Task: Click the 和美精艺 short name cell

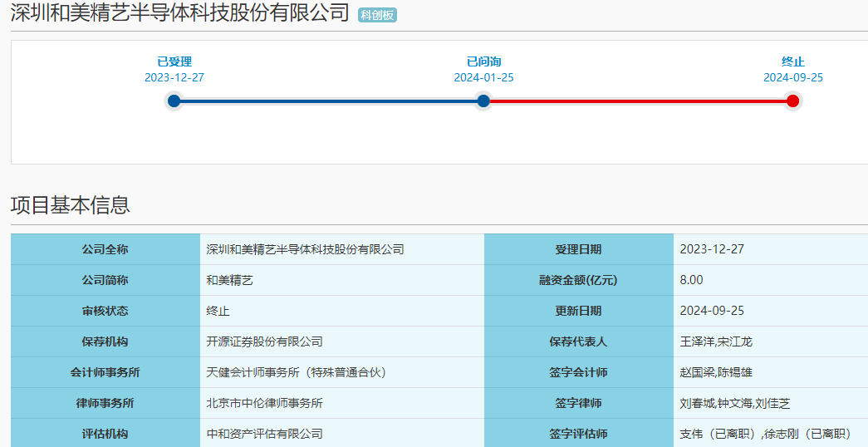Action: pyautogui.click(x=342, y=280)
